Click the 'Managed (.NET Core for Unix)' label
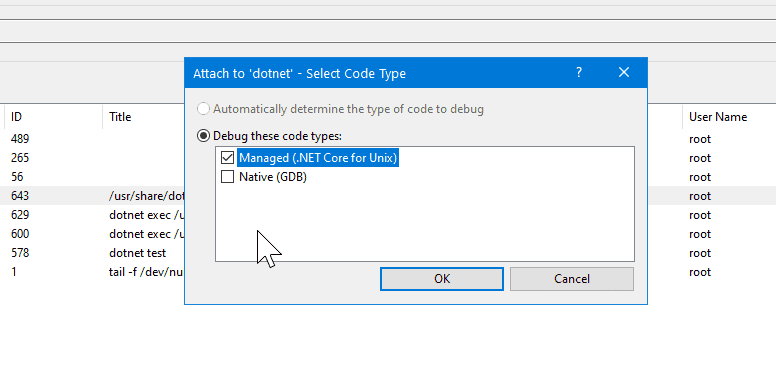 click(x=318, y=158)
